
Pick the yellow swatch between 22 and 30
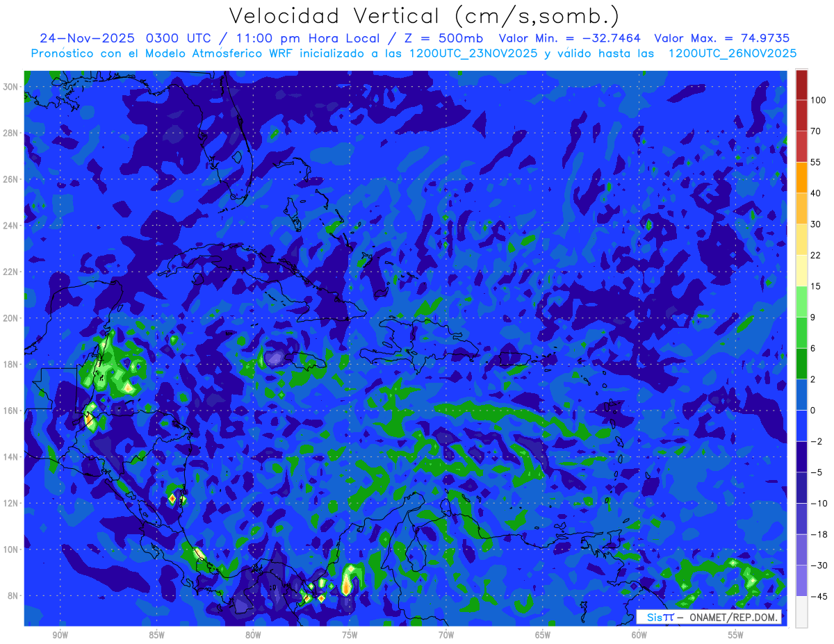[x=801, y=240]
